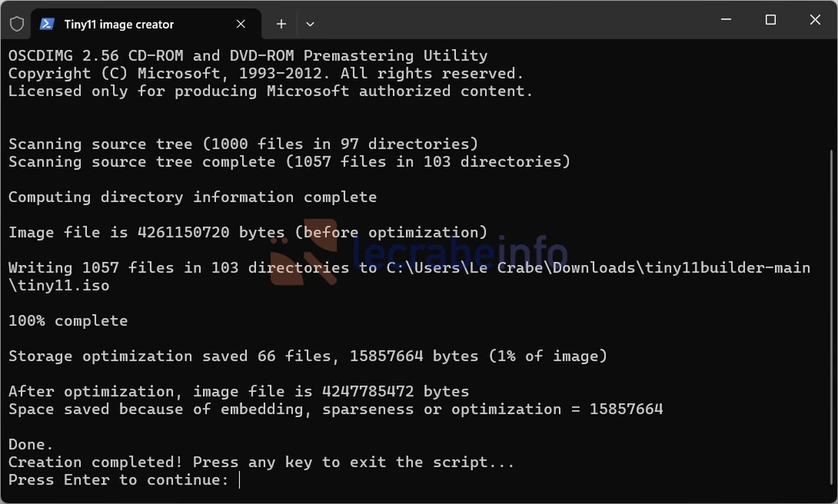Click the \tiny11.iso output file name

pos(59,286)
